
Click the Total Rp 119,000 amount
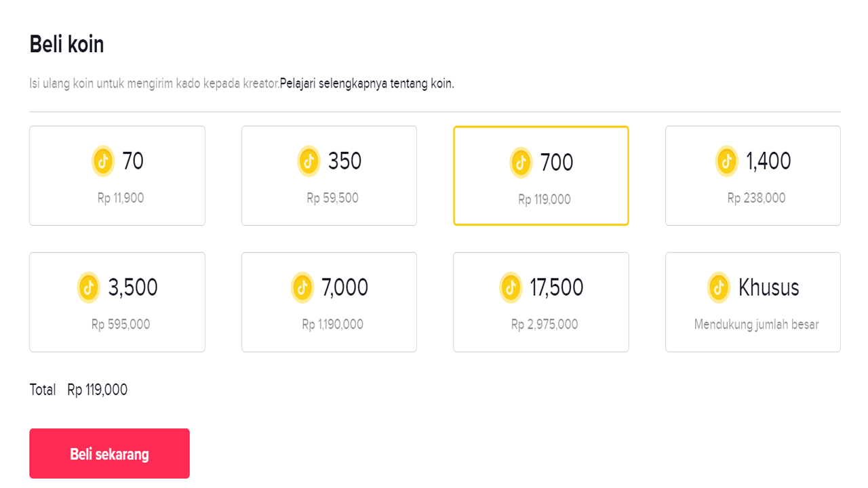pos(97,390)
